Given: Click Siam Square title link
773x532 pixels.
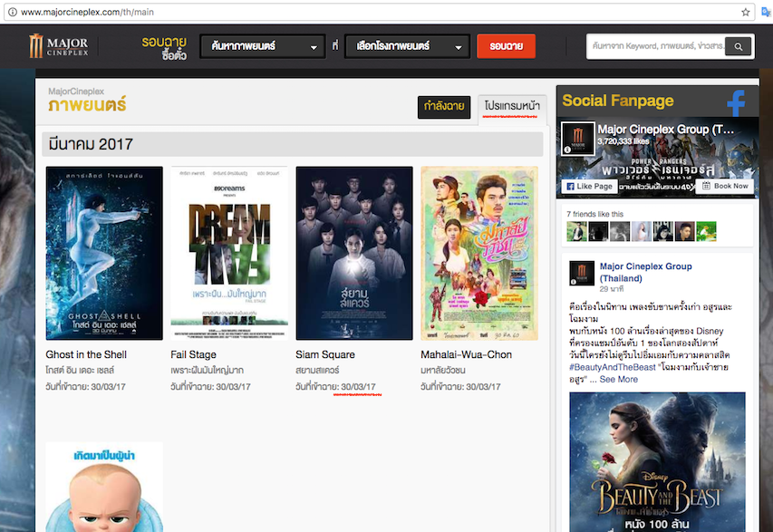Looking at the screenshot, I should click(x=325, y=354).
